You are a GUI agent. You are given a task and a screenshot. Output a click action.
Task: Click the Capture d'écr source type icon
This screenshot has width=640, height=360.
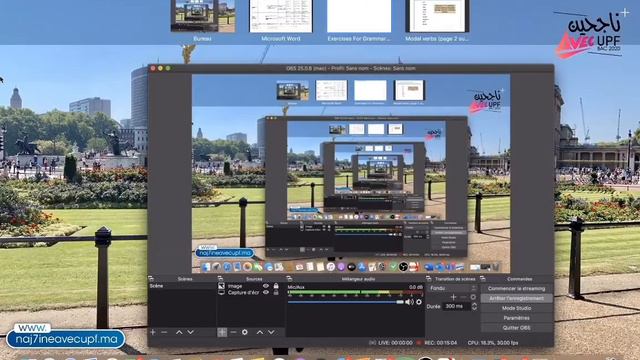click(x=221, y=293)
